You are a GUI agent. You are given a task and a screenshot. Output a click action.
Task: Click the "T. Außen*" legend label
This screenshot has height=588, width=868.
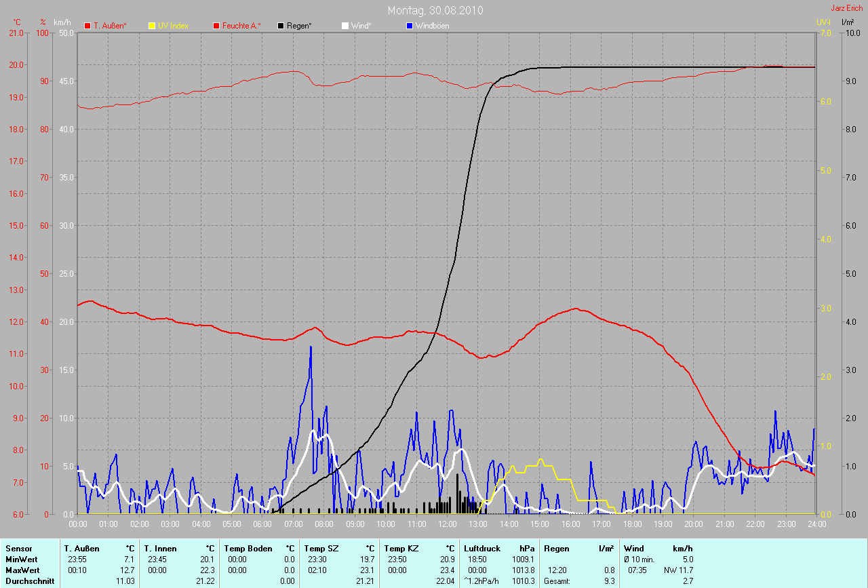pyautogui.click(x=110, y=26)
